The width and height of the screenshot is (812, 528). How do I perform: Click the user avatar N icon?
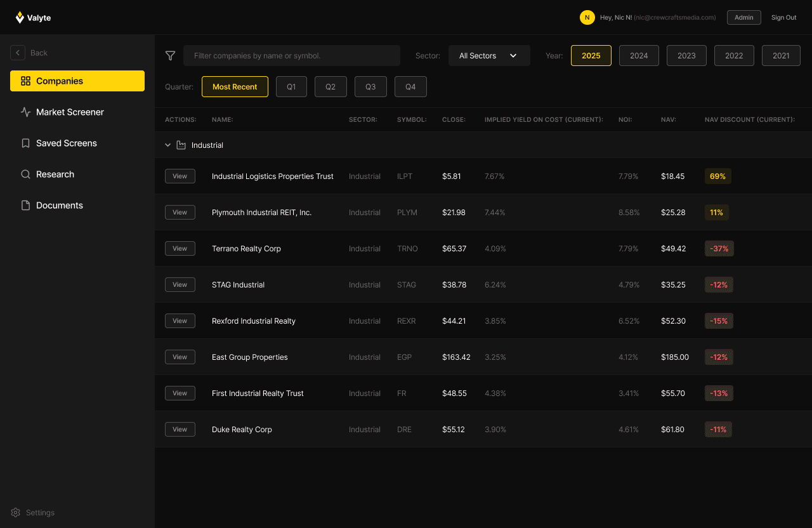(587, 18)
